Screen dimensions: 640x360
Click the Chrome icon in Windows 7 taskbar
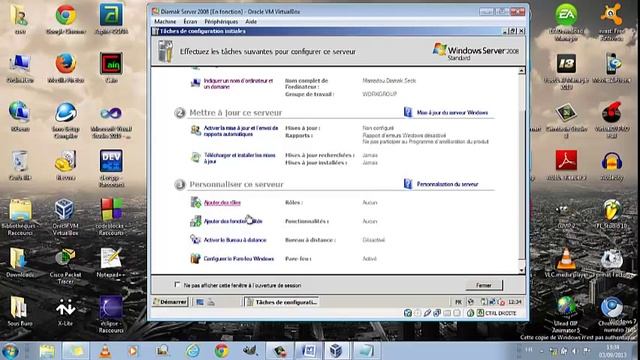tap(221, 351)
